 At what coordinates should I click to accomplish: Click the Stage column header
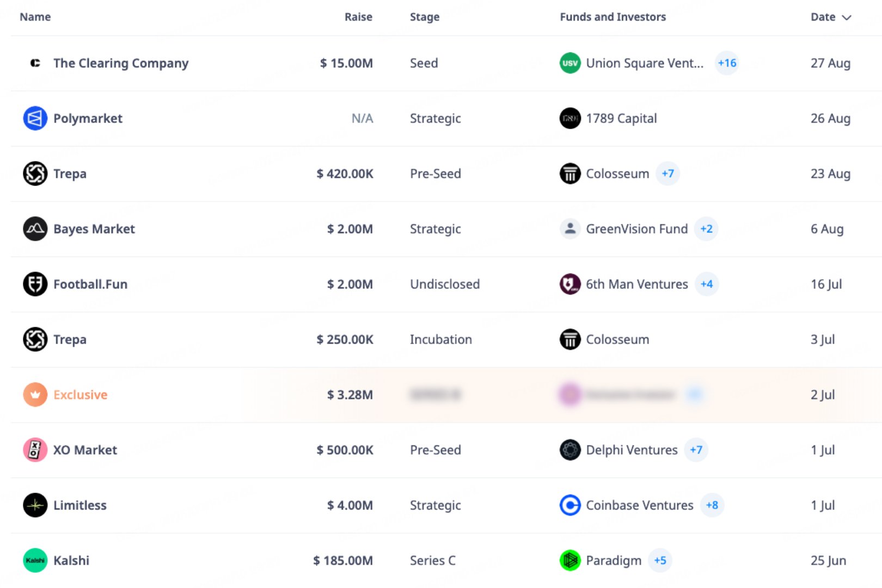point(424,17)
